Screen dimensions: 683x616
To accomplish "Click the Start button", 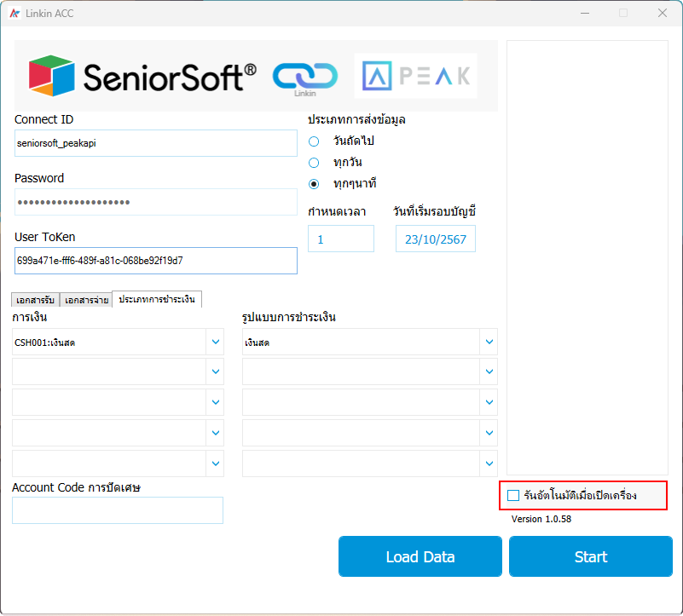I will 591,556.
